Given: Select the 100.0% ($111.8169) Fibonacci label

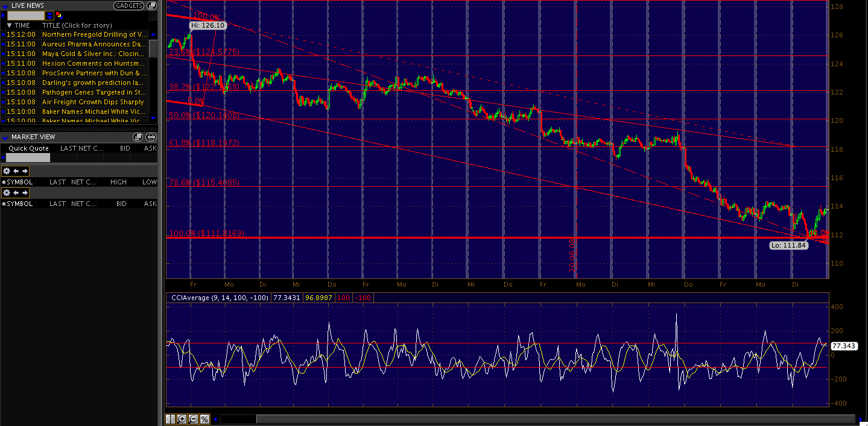Looking at the screenshot, I should [x=206, y=233].
